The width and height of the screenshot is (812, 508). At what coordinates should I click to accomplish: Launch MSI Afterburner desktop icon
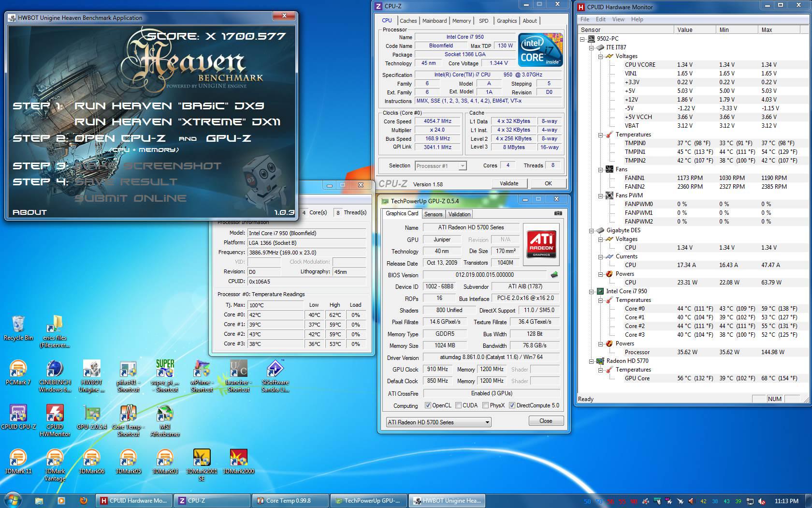click(165, 420)
